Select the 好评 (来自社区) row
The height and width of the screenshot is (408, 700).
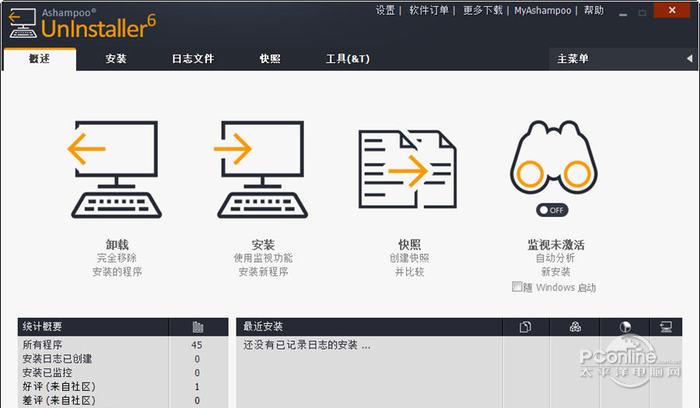pyautogui.click(x=123, y=386)
